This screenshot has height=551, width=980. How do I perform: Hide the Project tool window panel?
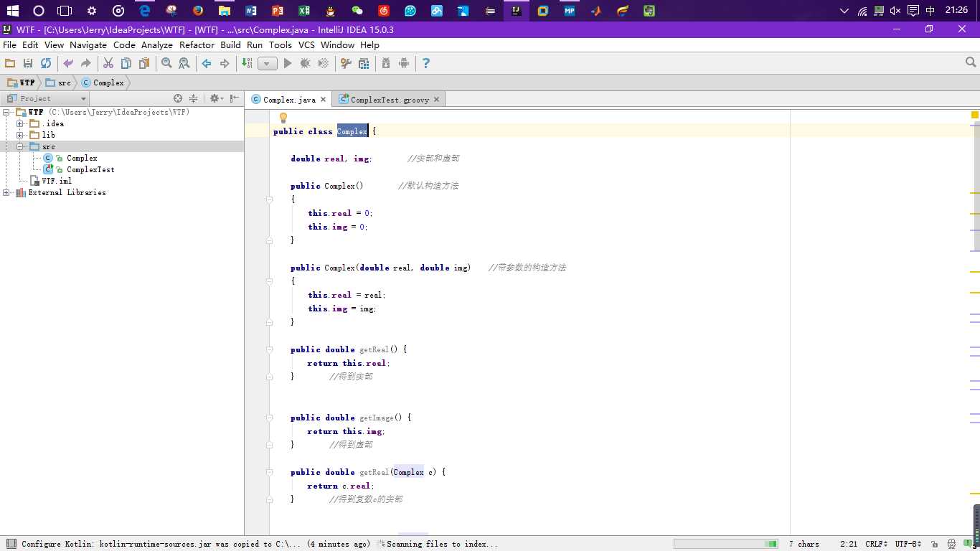click(235, 98)
